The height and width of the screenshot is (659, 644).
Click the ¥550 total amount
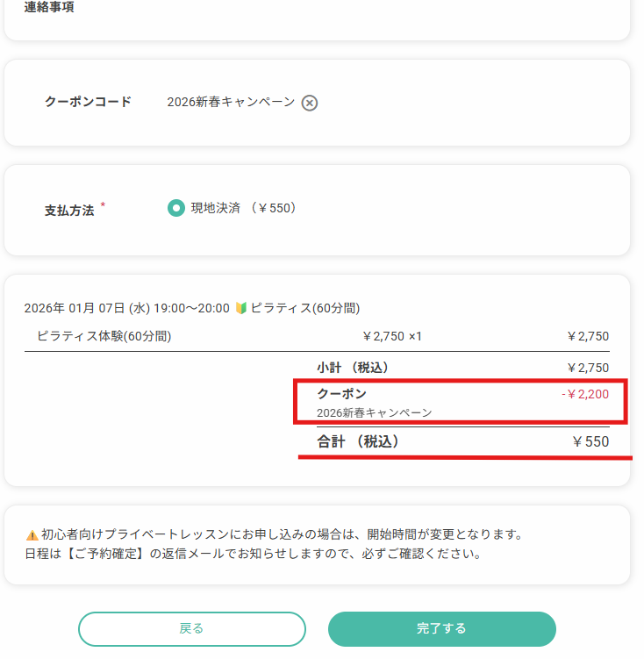[590, 441]
